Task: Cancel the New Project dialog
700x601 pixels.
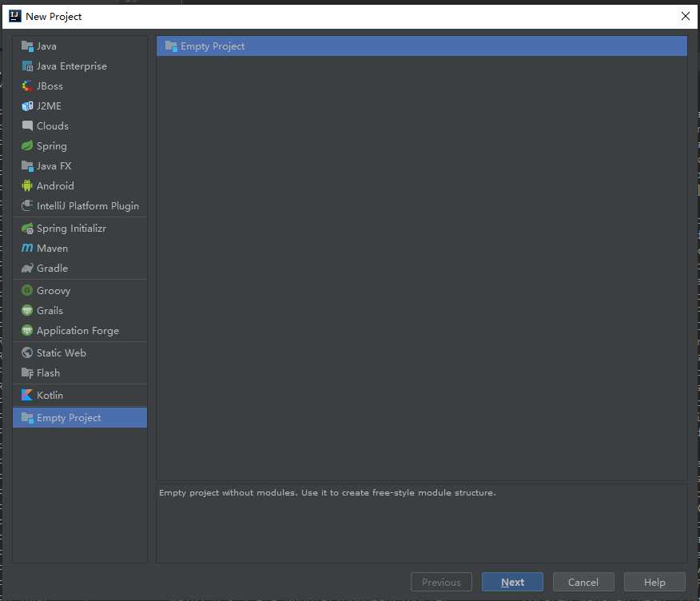Action: pos(583,582)
